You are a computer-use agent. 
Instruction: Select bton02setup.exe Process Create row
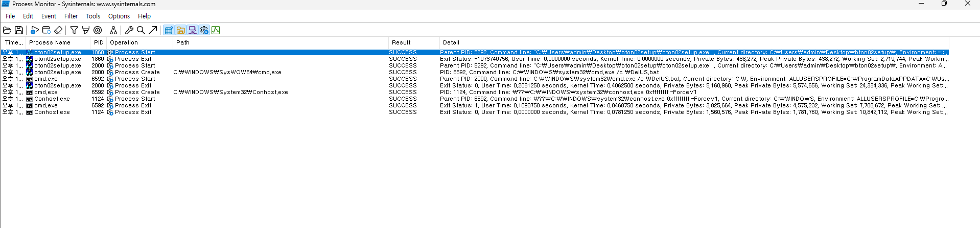coord(475,72)
